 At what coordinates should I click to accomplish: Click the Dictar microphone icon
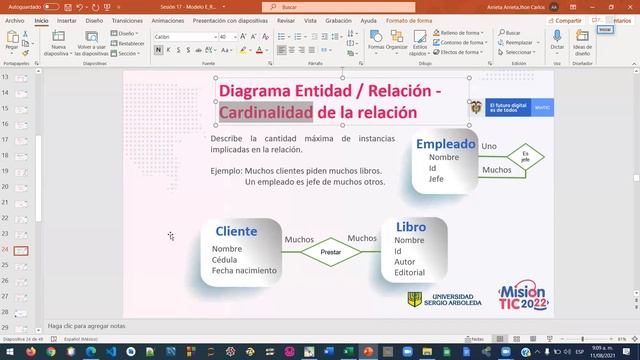[557, 37]
